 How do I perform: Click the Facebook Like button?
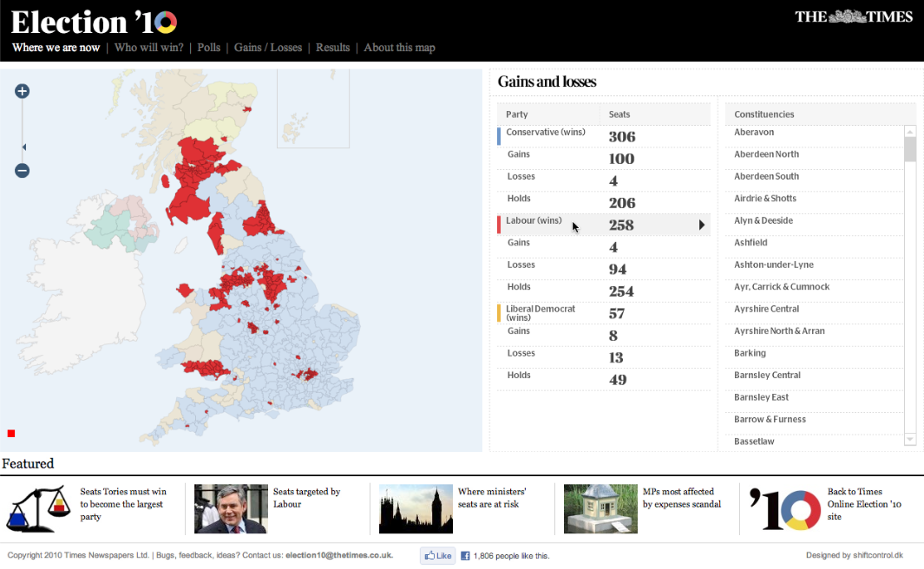pyautogui.click(x=438, y=555)
